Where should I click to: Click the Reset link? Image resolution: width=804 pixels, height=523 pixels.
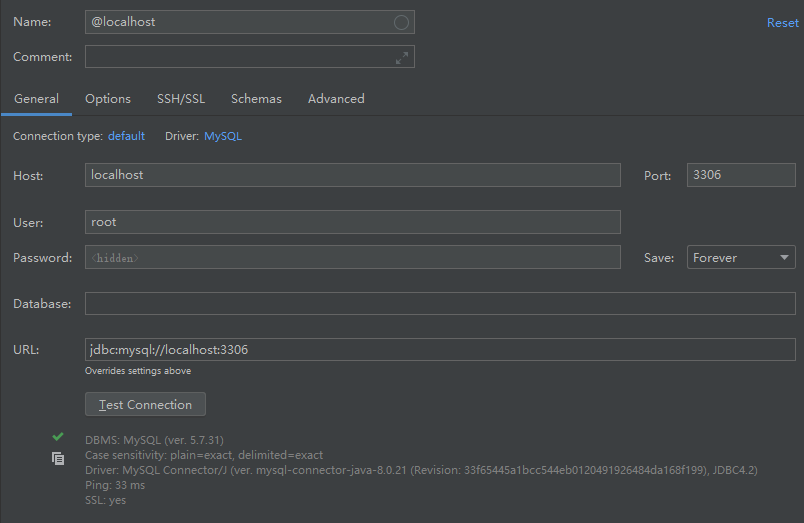(782, 22)
